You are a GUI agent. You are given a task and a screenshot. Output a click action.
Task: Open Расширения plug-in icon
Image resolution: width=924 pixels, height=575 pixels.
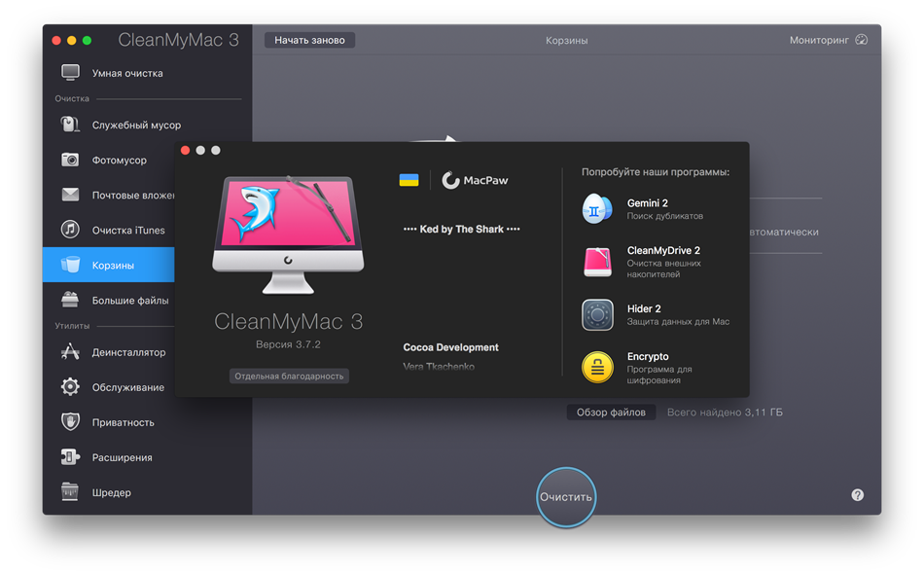70,457
